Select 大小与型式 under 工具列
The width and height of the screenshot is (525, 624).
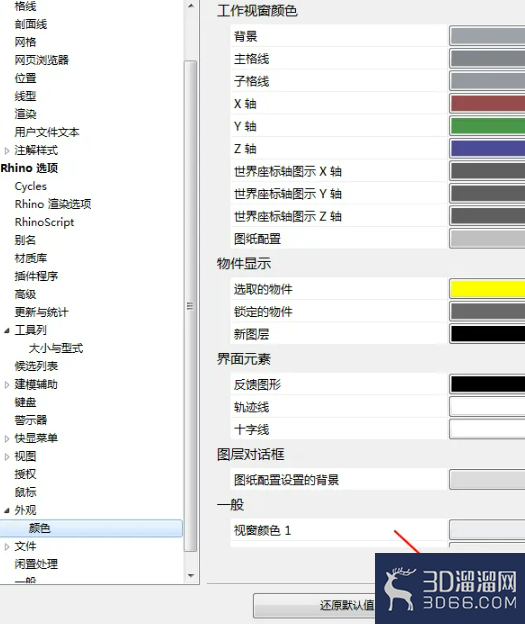pyautogui.click(x=56, y=348)
